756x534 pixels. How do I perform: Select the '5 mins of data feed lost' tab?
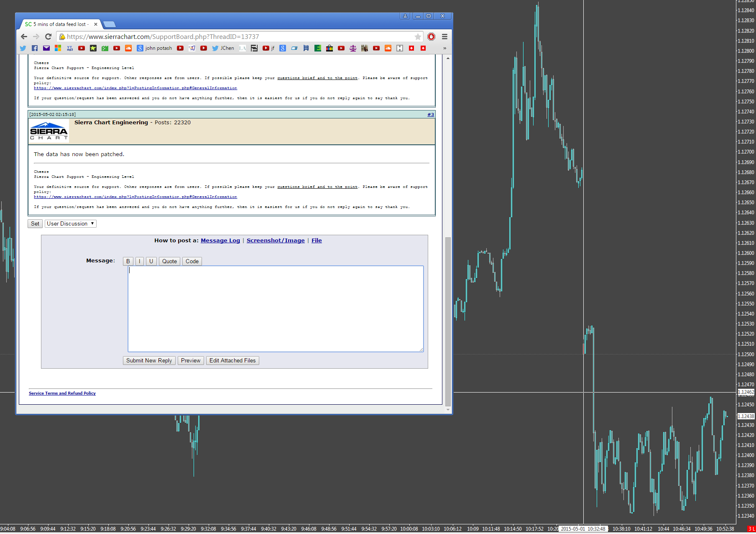pos(61,24)
